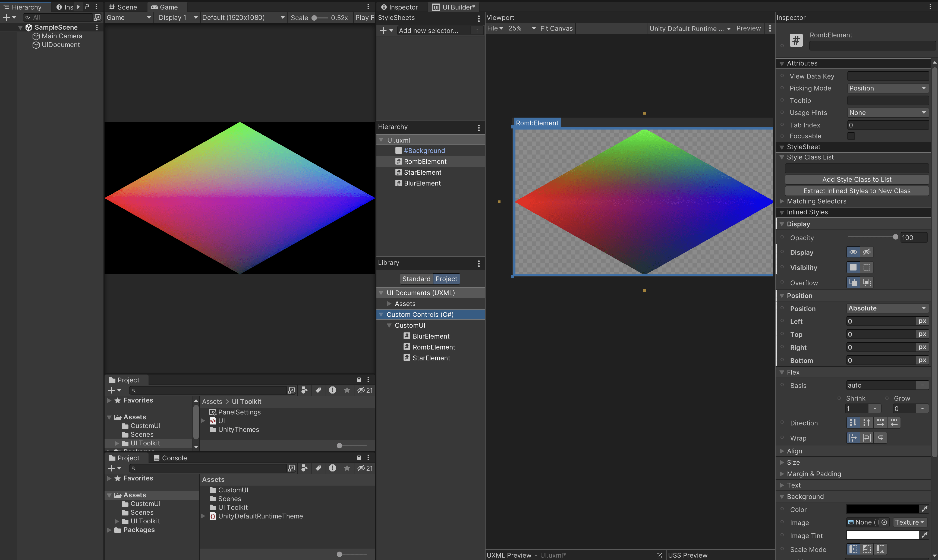Expand the Align section
Image resolution: width=938 pixels, height=560 pixels.
tap(782, 451)
